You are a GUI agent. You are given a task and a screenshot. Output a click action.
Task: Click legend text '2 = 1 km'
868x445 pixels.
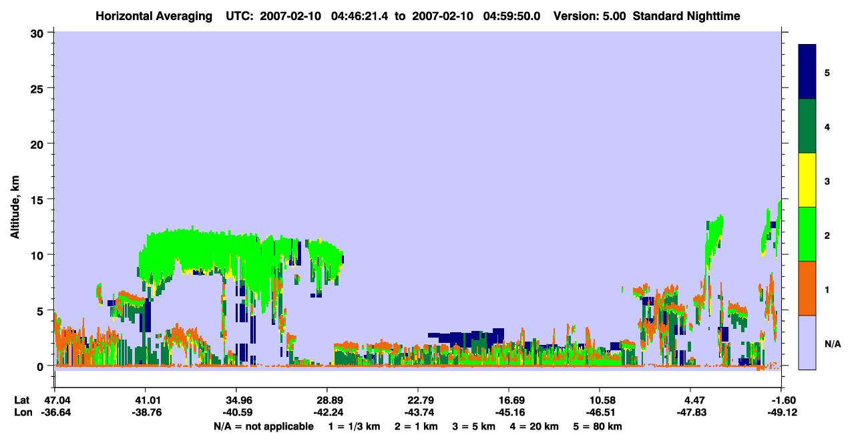417,426
